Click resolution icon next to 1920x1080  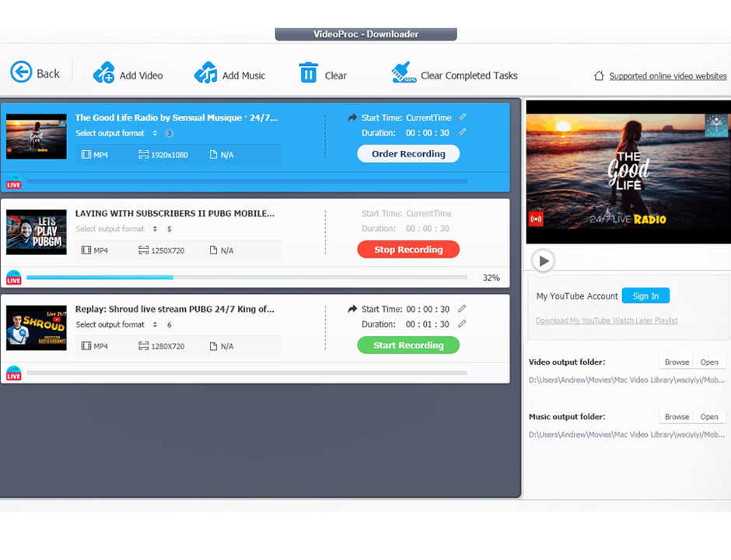pyautogui.click(x=144, y=154)
